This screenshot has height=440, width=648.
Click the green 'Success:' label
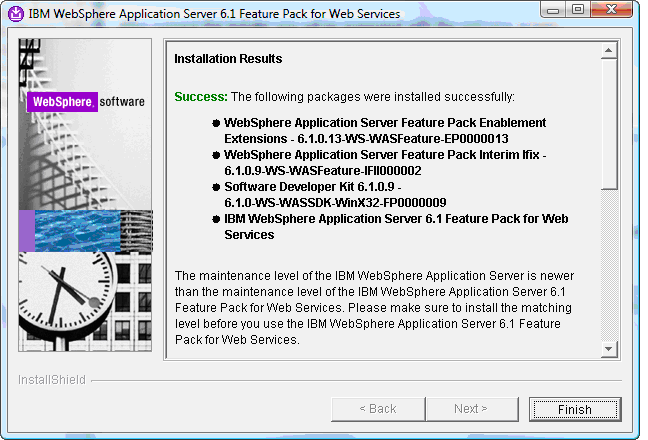tap(201, 97)
